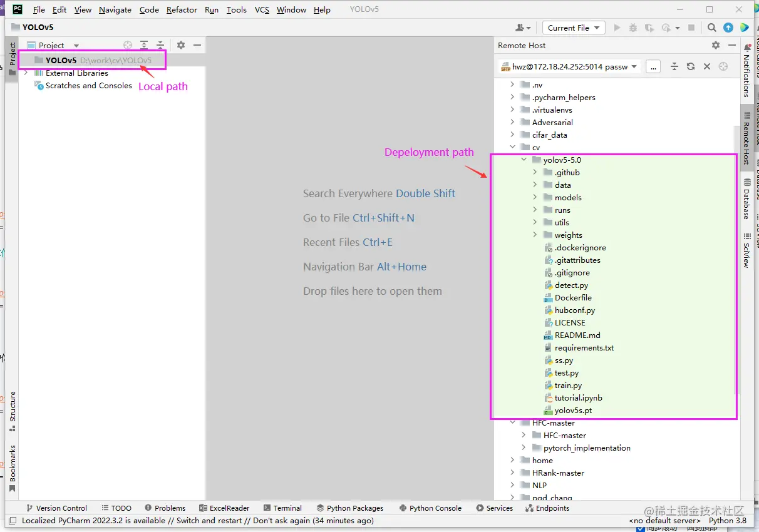Click the ellipsis button next to SFTP server
This screenshot has width=759, height=532.
click(x=653, y=66)
